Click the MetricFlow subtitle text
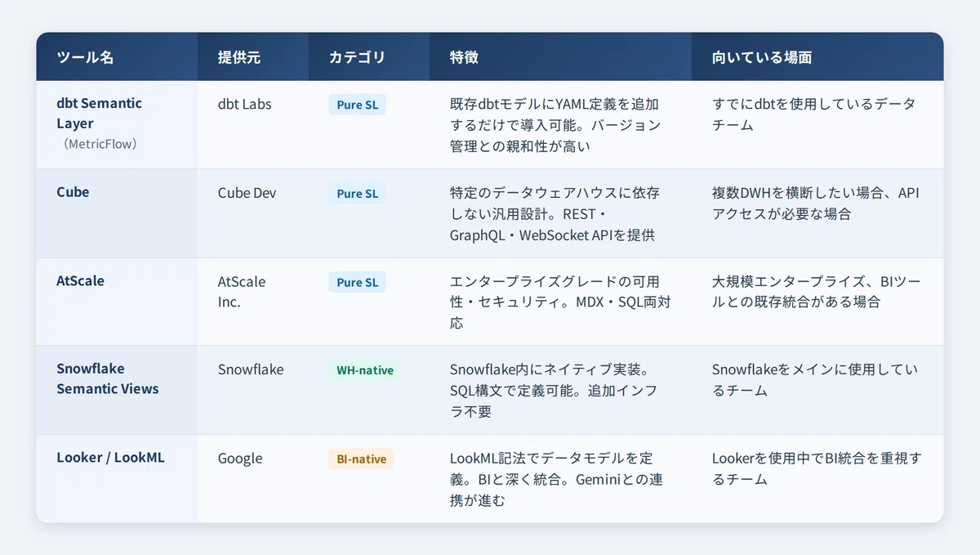 pyautogui.click(x=100, y=144)
